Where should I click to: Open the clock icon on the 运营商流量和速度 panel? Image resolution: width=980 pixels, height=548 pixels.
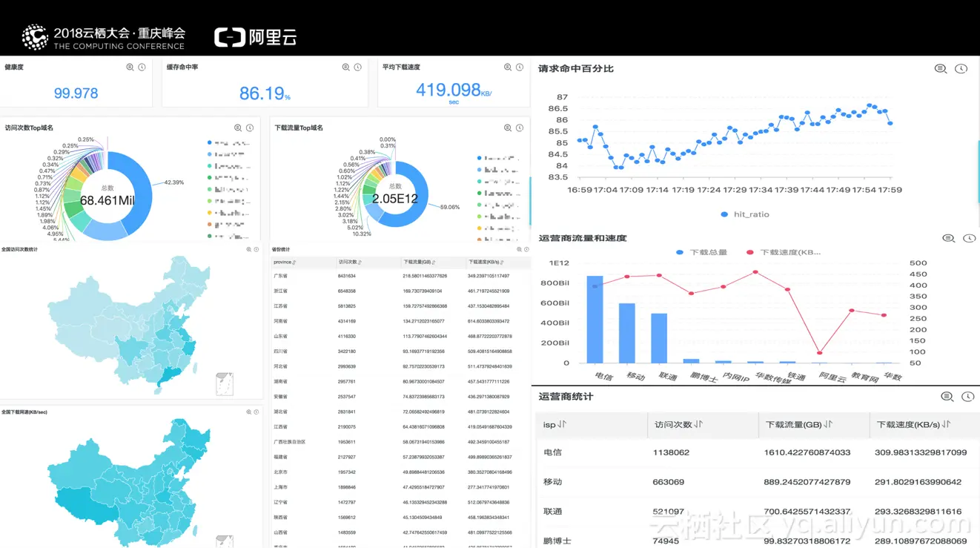point(969,239)
